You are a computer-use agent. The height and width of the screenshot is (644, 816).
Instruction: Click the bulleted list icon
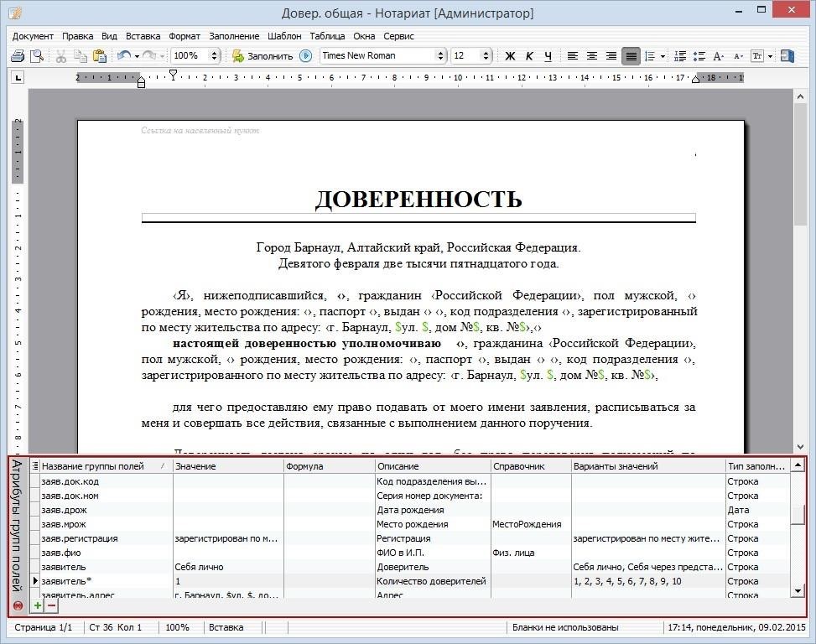[x=699, y=55]
